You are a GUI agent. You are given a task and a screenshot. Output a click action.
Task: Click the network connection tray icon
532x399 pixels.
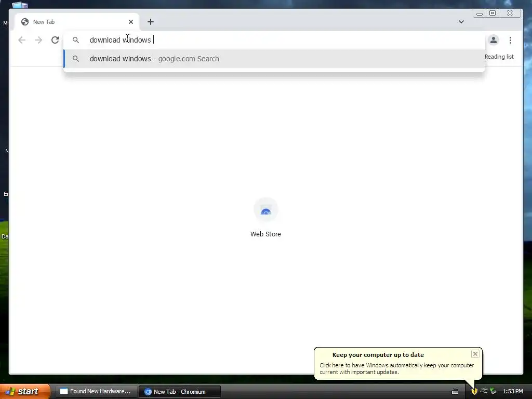click(484, 391)
